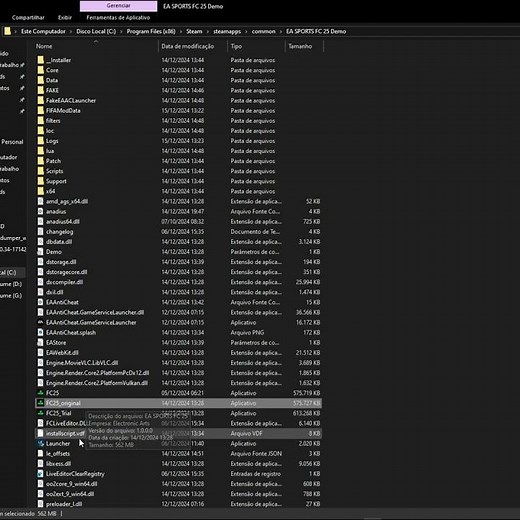Click the amd_ags_x64.dll file icon

coord(40,201)
